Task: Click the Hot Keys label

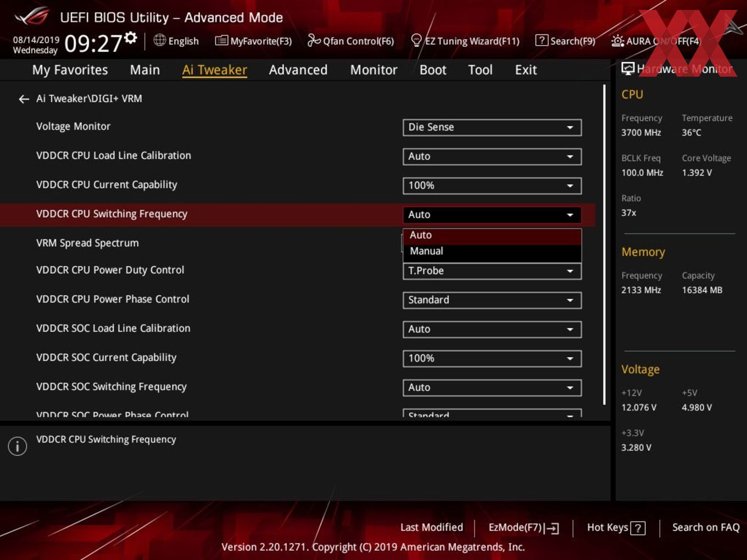Action: (607, 528)
